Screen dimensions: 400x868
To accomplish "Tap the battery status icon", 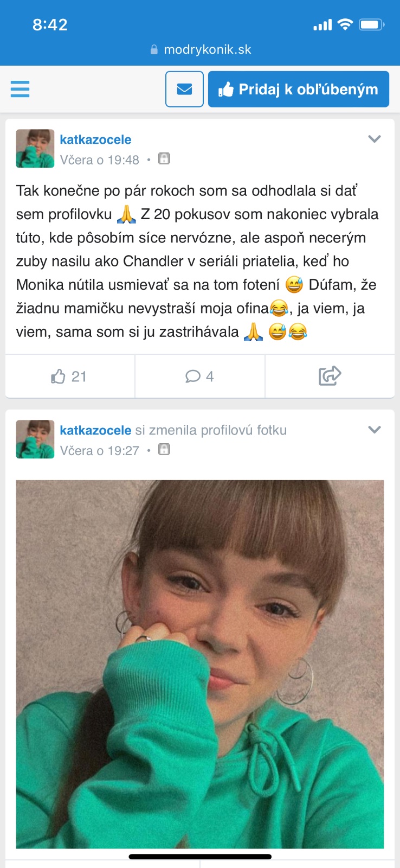I will pos(372,24).
